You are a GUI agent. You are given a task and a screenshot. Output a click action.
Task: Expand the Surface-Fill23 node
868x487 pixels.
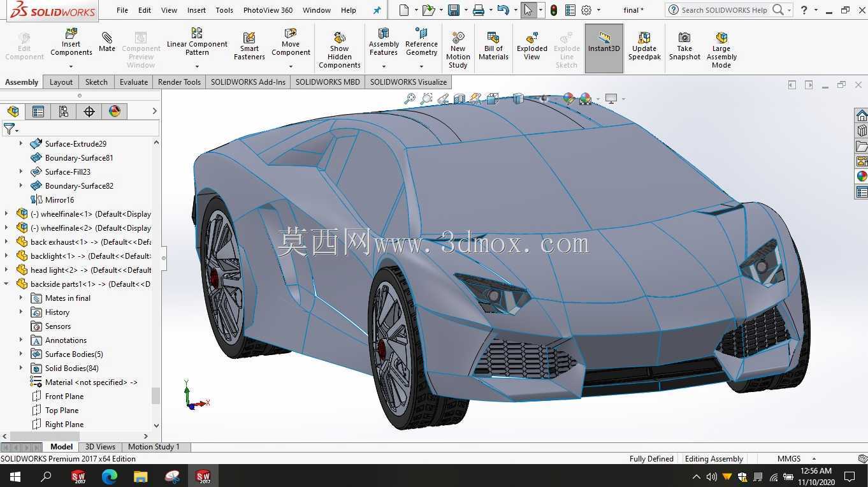tap(20, 172)
